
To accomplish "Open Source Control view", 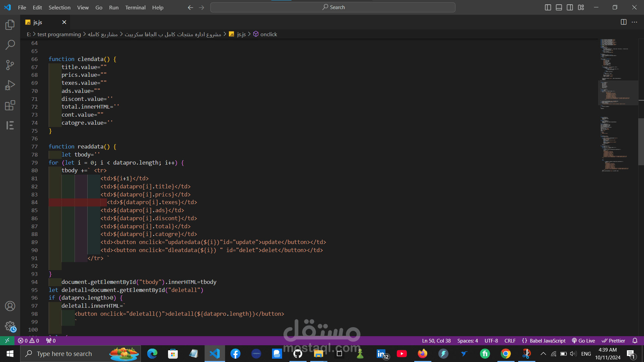I will (x=10, y=65).
